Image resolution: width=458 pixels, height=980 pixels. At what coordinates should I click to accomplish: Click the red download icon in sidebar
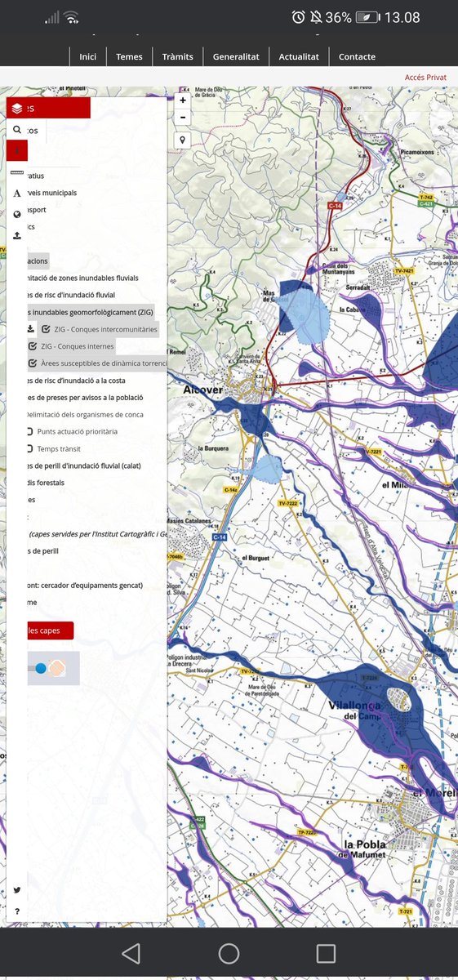pyautogui.click(x=17, y=151)
